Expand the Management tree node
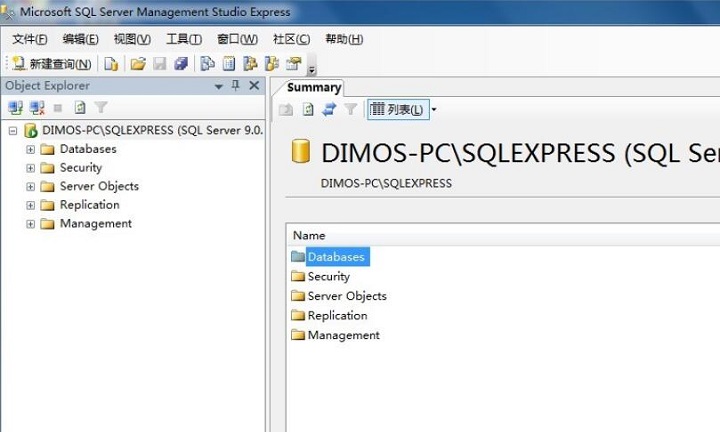 tap(30, 224)
